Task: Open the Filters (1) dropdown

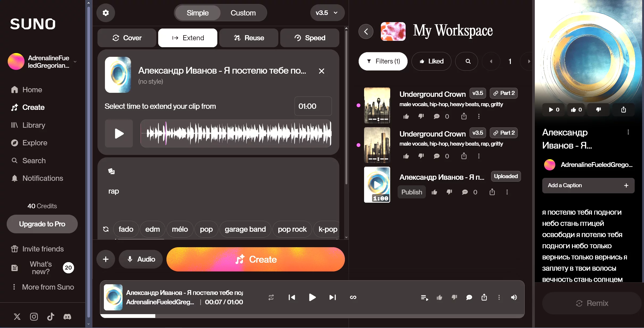Action: pos(383,61)
